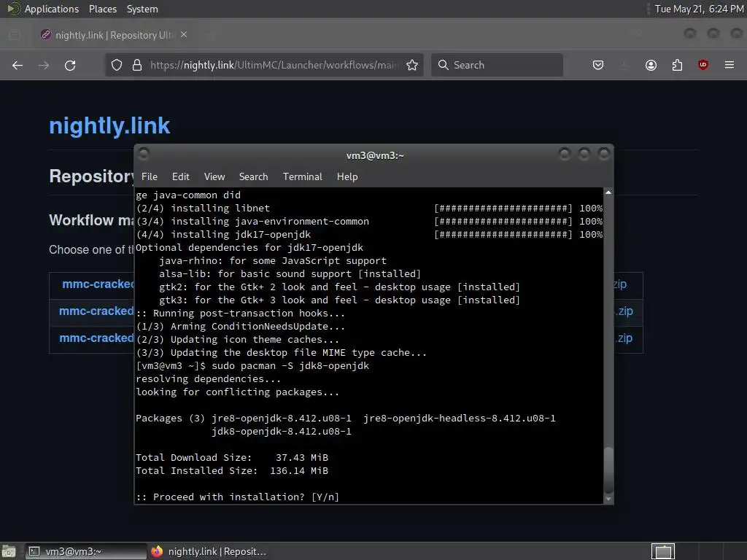Click the Firefox forward arrow
Viewport: 747px width, 560px height.
click(44, 65)
